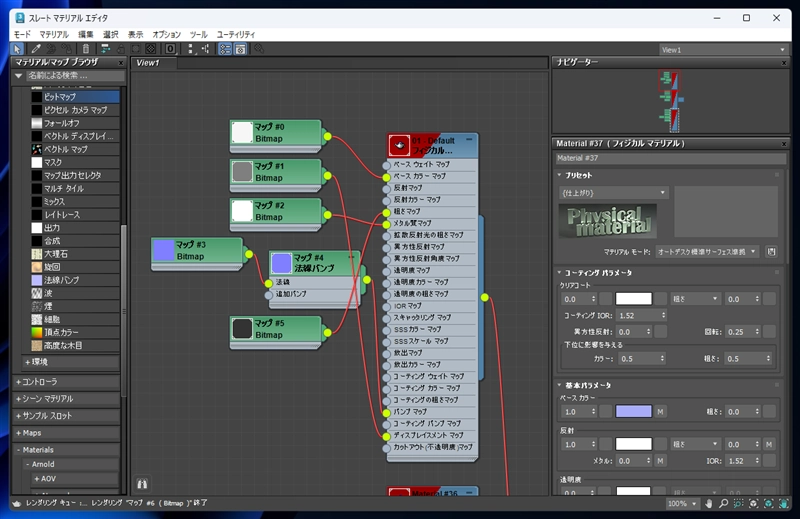Close the Material #37 parameter panel
Viewport: 800px width, 519px height.
[784, 144]
